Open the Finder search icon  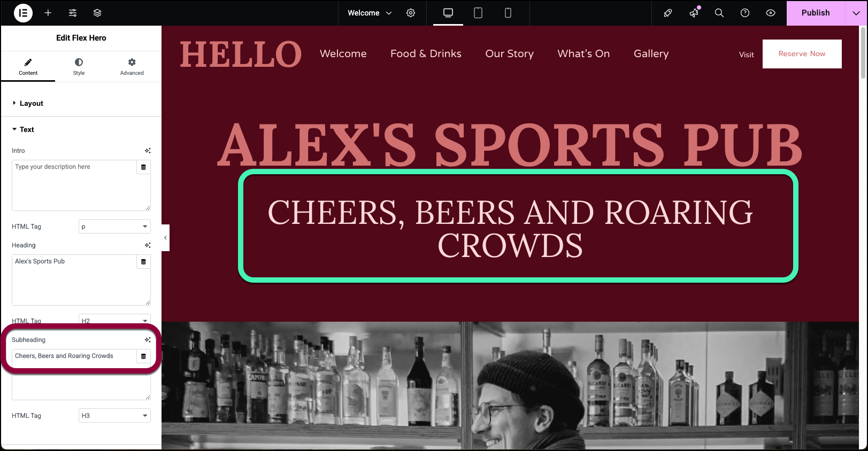(719, 13)
